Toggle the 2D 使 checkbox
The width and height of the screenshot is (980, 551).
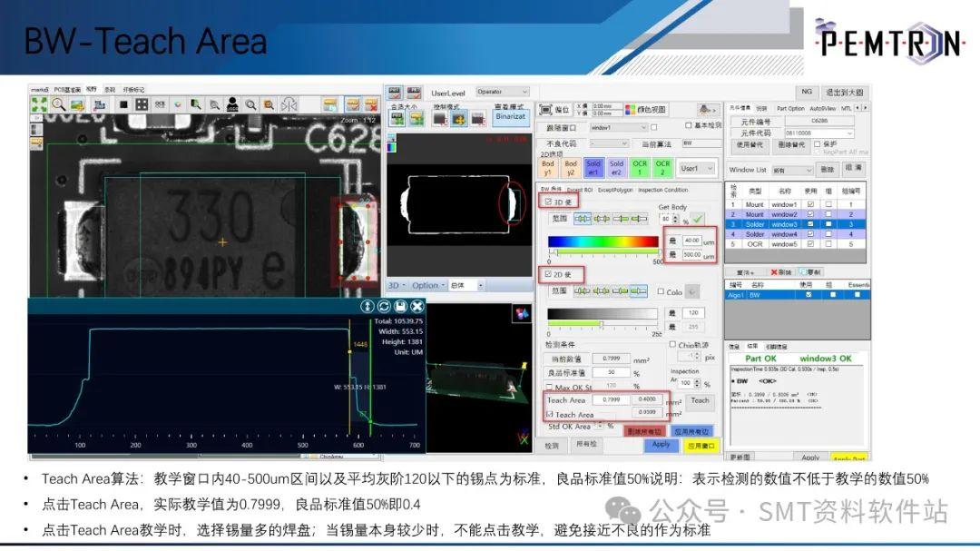(548, 275)
